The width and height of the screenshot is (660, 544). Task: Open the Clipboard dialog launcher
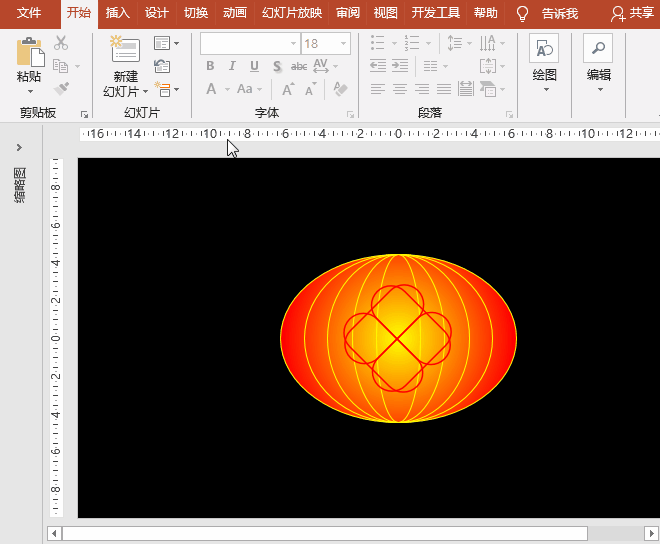(x=84, y=114)
